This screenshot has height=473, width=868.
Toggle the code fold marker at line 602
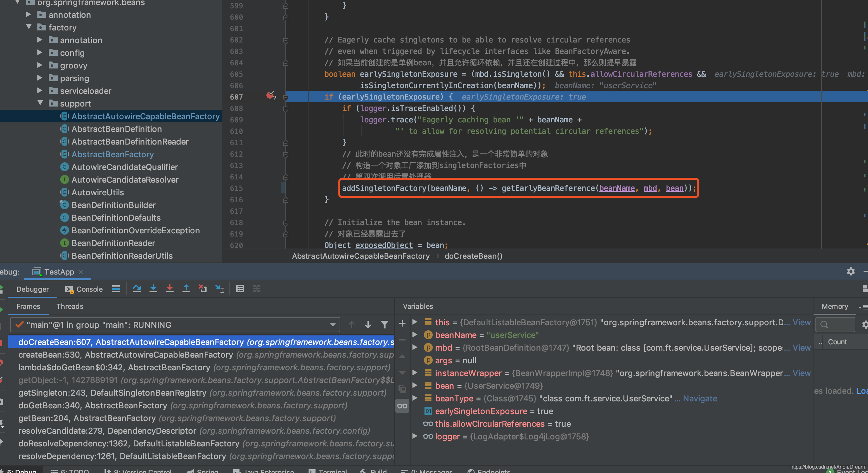pyautogui.click(x=286, y=40)
